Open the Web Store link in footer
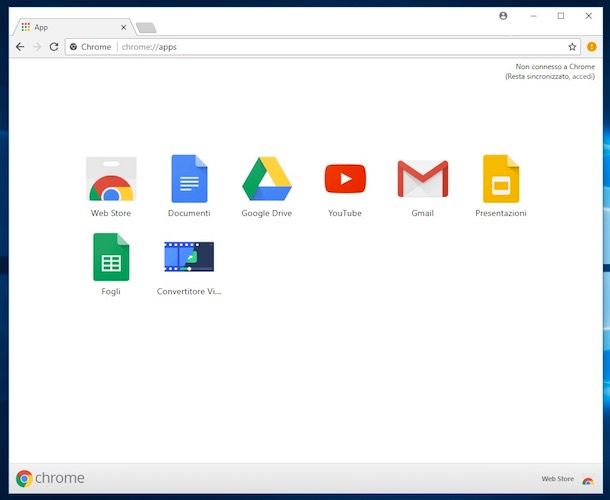 567,479
